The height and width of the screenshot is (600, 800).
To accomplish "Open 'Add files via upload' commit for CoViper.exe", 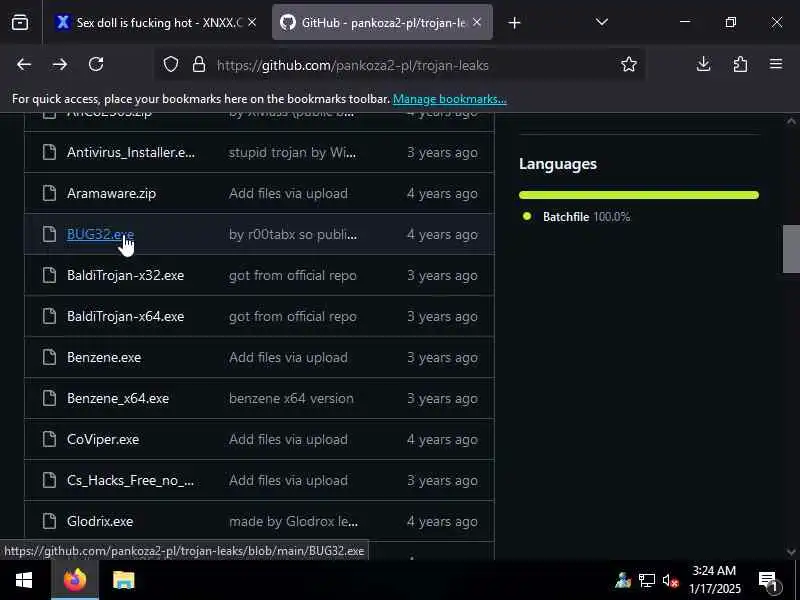I will [x=288, y=439].
